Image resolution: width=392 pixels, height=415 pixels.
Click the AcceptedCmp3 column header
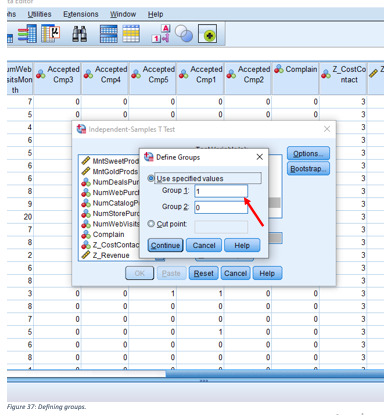pyautogui.click(x=58, y=78)
